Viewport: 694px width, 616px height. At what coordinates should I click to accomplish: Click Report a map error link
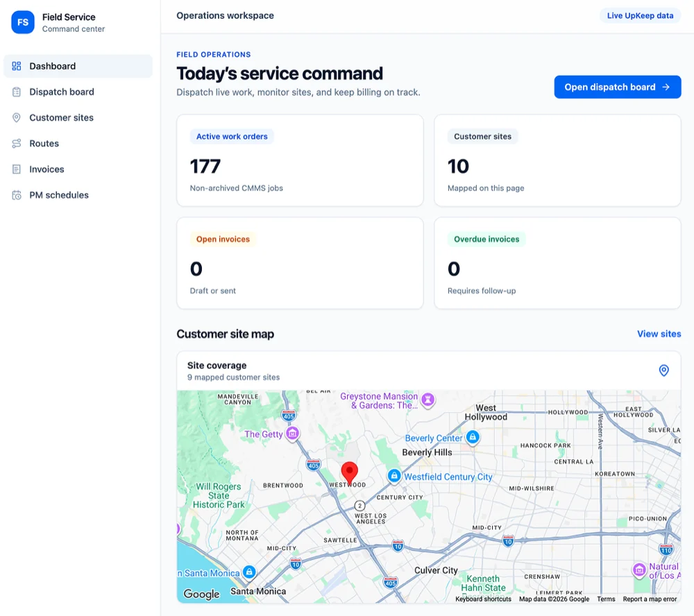[650, 599]
